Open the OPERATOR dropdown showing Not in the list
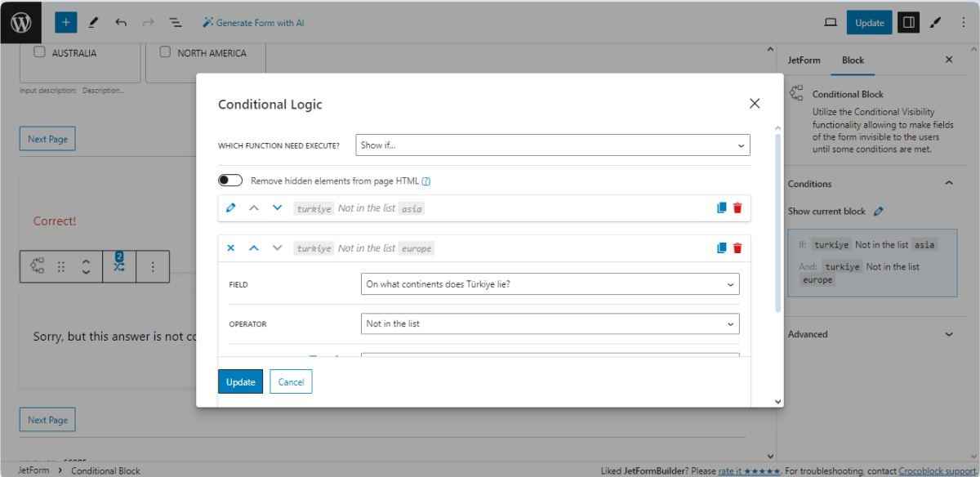The image size is (980, 477). click(x=551, y=323)
